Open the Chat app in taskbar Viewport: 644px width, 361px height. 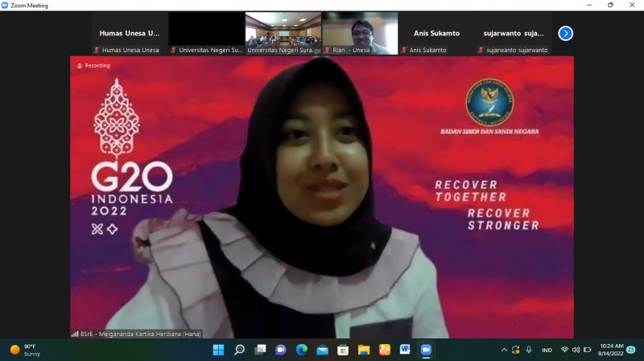[281, 350]
